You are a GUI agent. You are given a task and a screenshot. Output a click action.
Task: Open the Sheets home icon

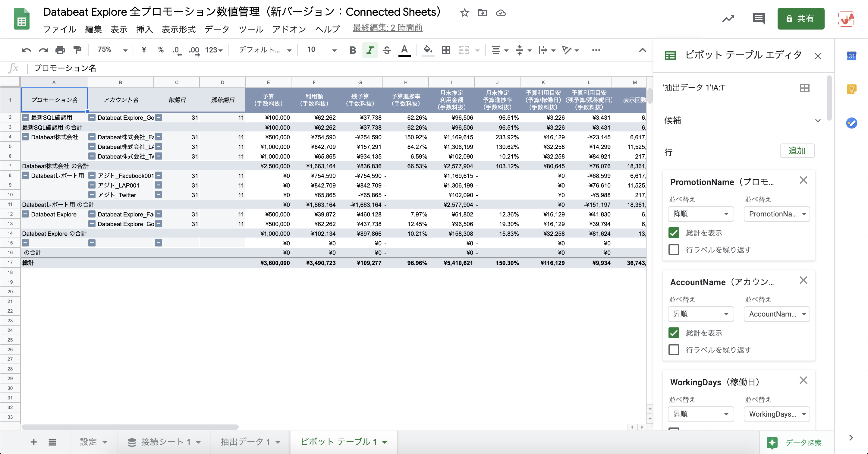(22, 19)
